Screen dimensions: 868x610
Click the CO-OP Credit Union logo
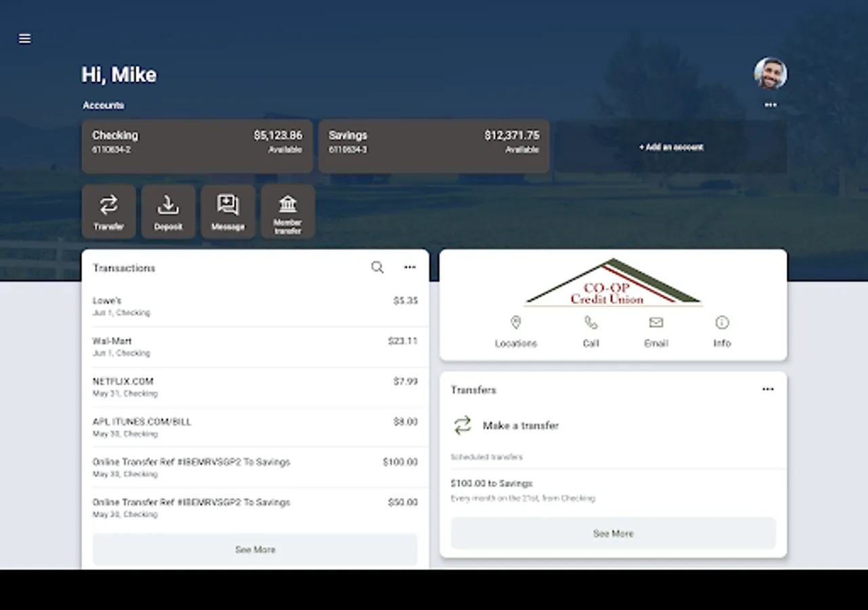[x=613, y=283]
